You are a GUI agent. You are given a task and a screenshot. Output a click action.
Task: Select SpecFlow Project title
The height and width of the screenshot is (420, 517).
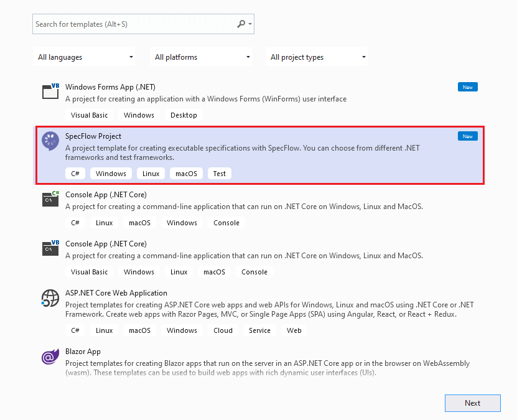click(93, 136)
